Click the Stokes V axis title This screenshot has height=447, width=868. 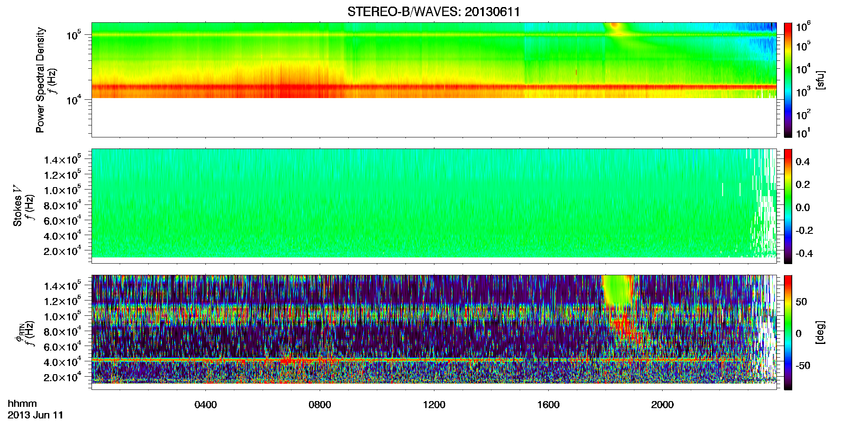click(x=17, y=206)
